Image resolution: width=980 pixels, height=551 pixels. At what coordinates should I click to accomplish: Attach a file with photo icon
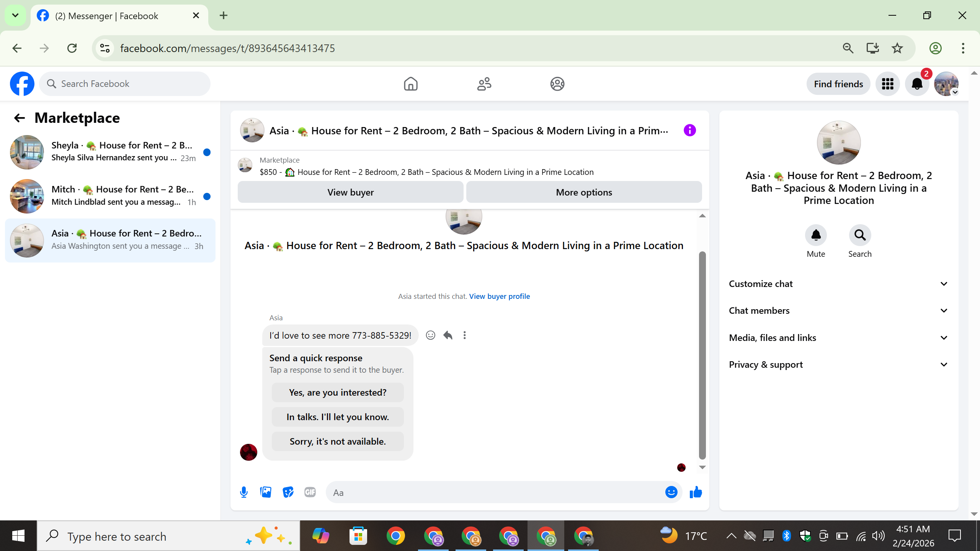tap(266, 492)
